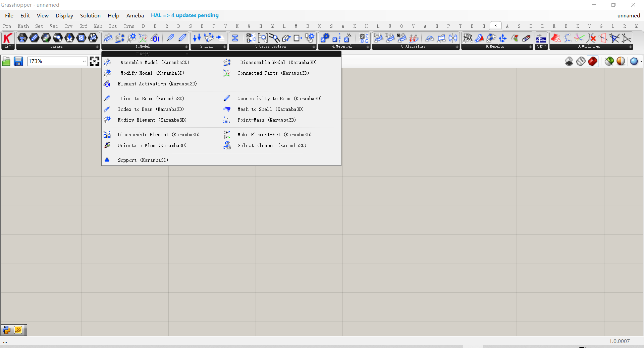Screen dimensions: 644x348
Task: Choose Point-Mass (Karamba3D) entry
Action: [267, 120]
